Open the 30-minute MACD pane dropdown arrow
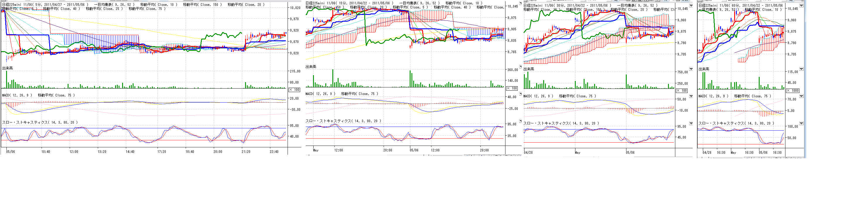The width and height of the screenshot is (868, 221). pos(691,96)
